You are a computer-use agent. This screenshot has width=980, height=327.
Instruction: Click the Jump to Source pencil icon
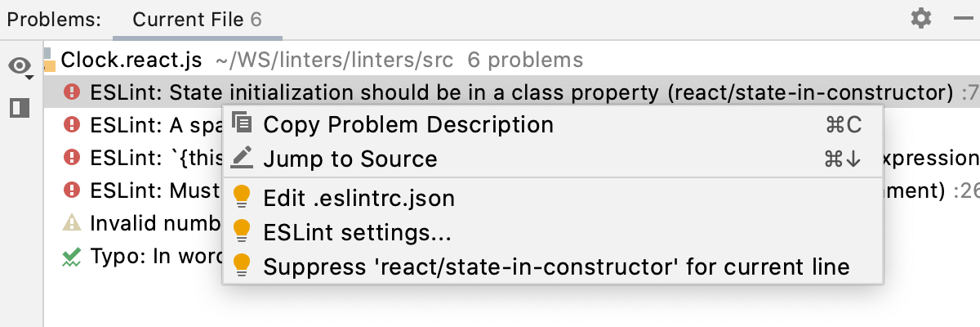coord(242,158)
